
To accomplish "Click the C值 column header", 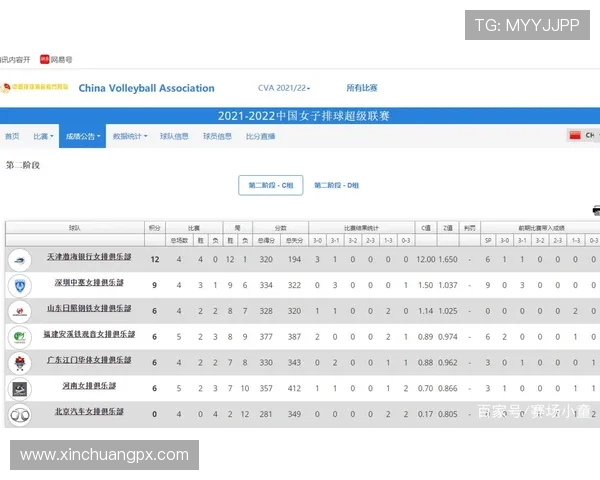I will 426,228.
